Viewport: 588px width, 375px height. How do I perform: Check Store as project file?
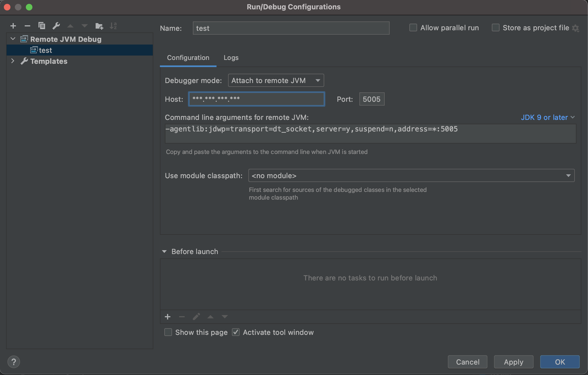(496, 27)
